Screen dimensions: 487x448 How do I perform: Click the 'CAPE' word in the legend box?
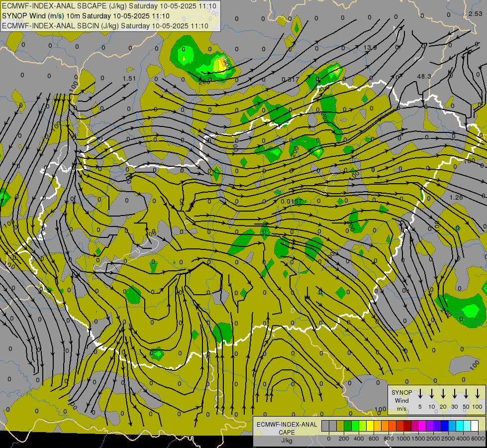(x=287, y=433)
